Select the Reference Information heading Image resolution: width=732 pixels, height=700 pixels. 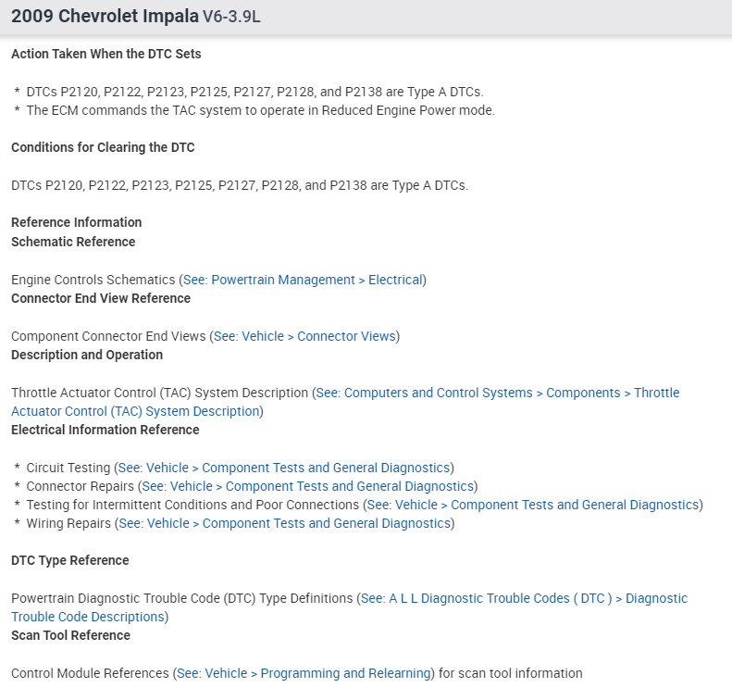(x=76, y=222)
